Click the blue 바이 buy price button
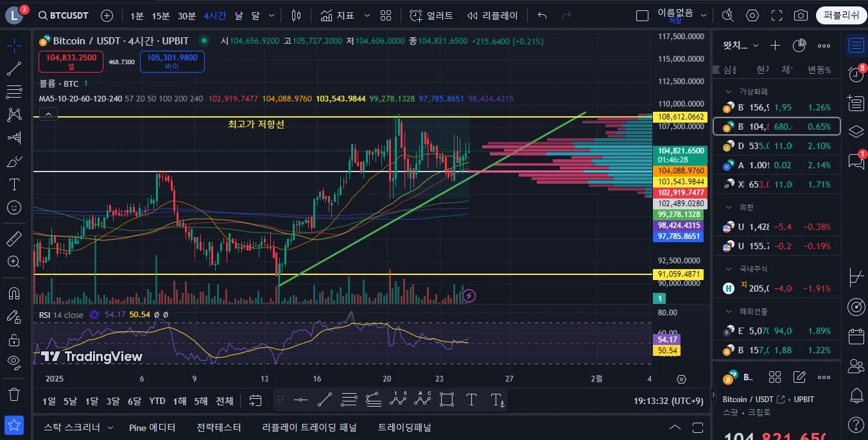The image size is (868, 440). (x=172, y=62)
